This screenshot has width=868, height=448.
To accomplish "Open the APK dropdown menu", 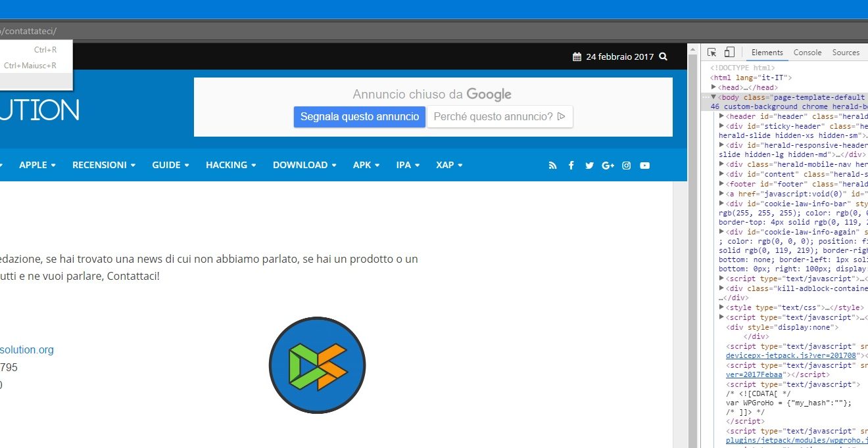I will (366, 165).
